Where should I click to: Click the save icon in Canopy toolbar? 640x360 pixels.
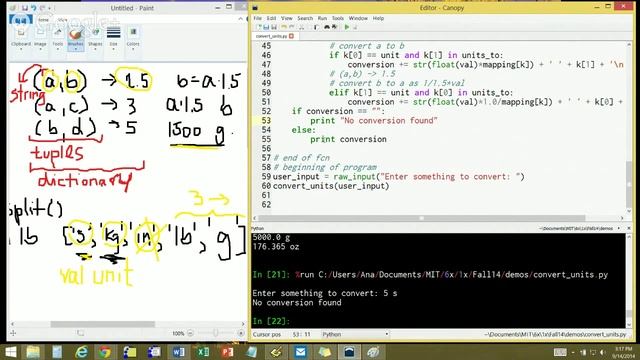tap(266, 27)
